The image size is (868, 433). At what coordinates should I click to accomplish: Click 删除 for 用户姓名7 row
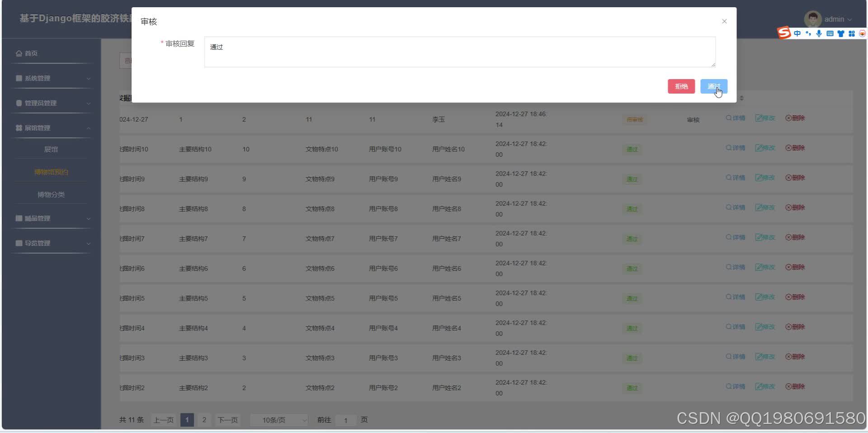pos(795,237)
